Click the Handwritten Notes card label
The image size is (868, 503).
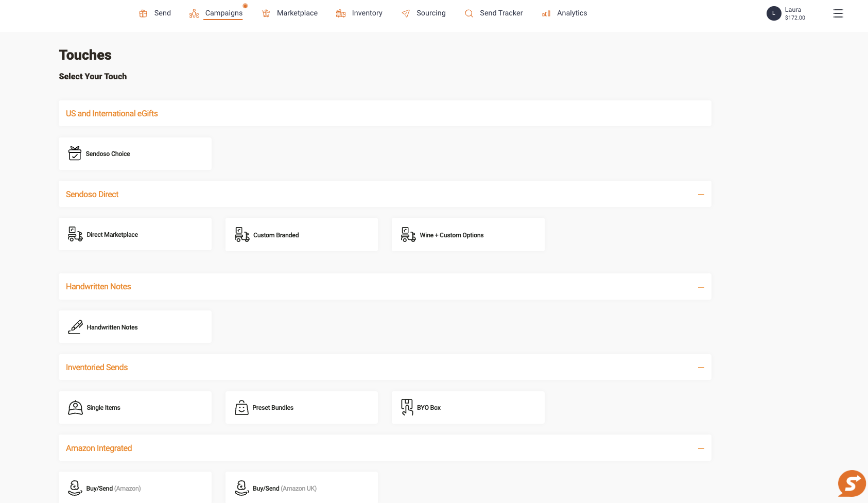[112, 327]
